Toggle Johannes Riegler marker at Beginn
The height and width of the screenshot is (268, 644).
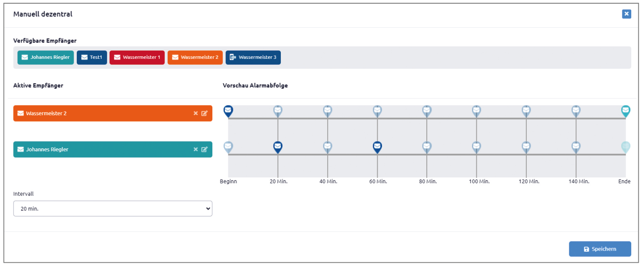[x=228, y=147]
